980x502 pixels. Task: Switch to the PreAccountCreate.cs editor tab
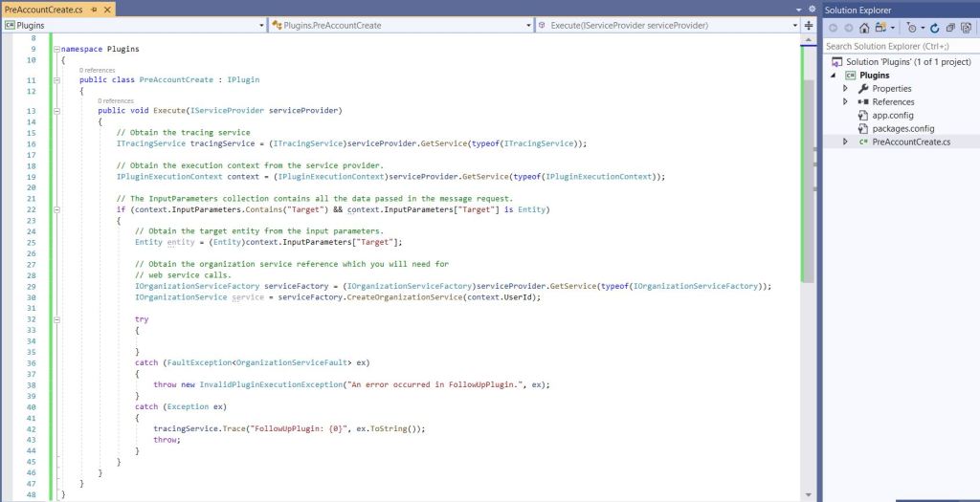pos(43,9)
